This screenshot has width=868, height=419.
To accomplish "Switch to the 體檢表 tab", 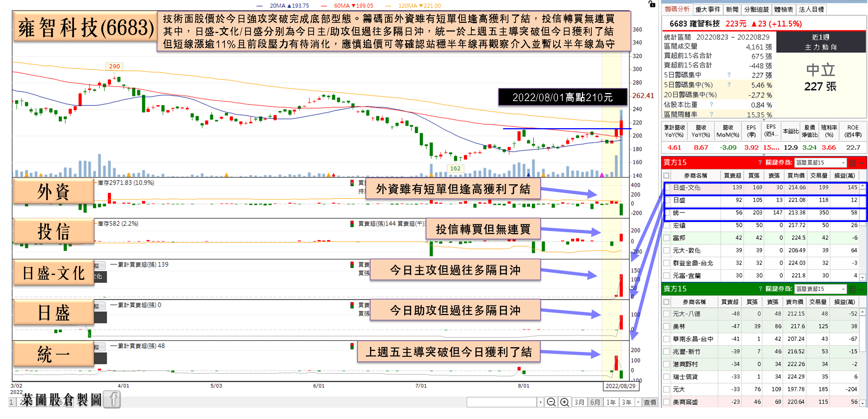I will pos(784,10).
